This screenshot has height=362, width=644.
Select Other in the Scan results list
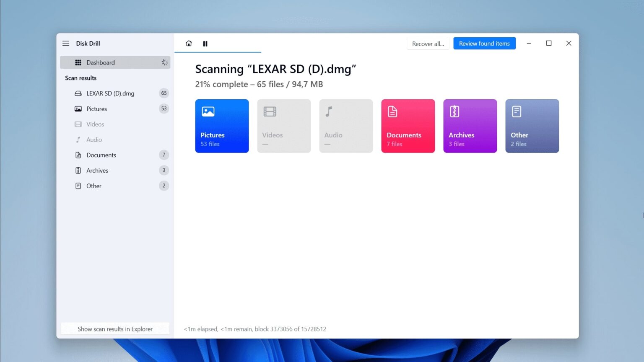click(94, 186)
